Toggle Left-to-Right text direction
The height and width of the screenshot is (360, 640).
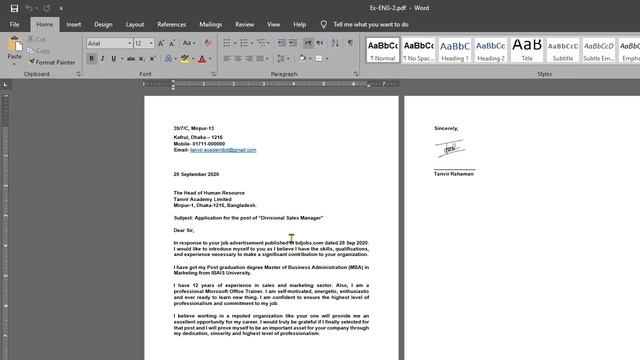pos(308,43)
